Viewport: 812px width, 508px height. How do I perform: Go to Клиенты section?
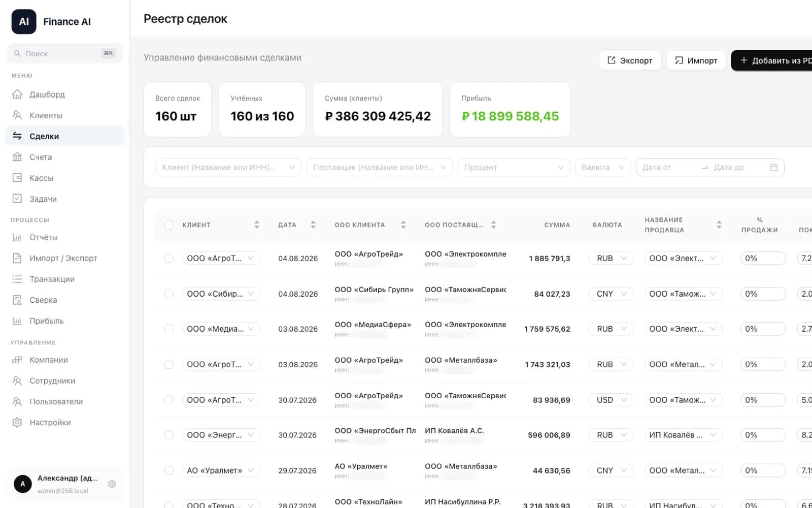[x=65, y=115]
